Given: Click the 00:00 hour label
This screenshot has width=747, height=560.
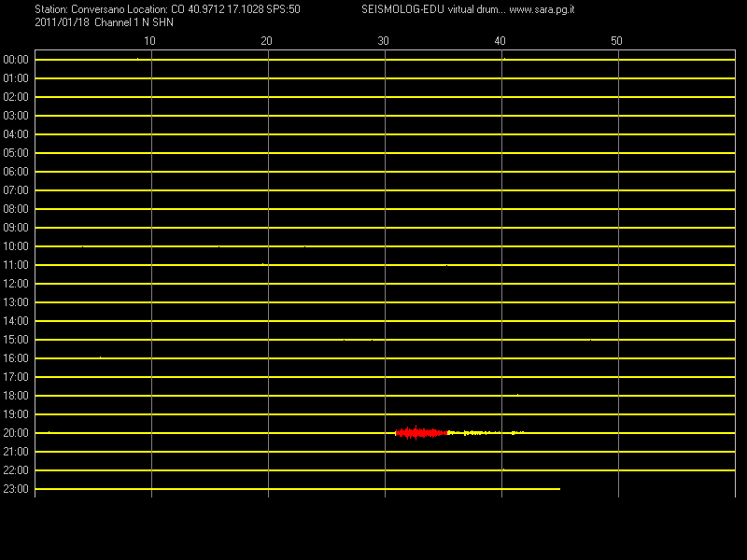Looking at the screenshot, I should point(16,60).
